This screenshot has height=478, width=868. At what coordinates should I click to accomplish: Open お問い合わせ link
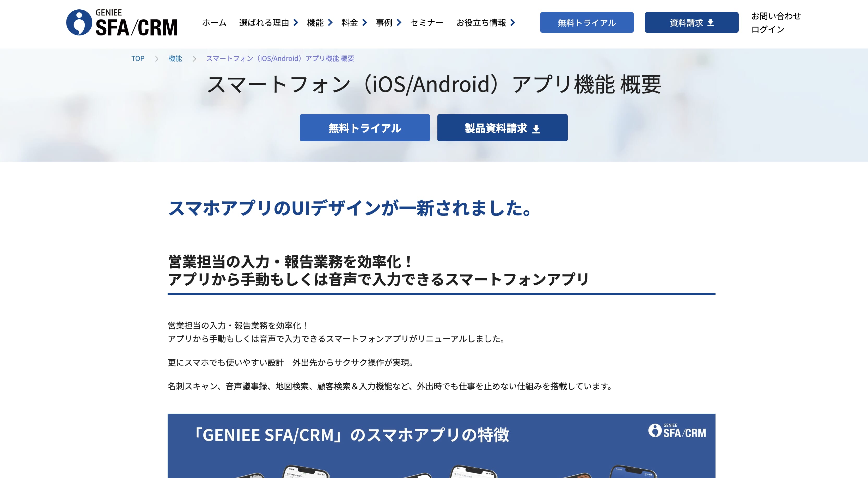pos(776,16)
